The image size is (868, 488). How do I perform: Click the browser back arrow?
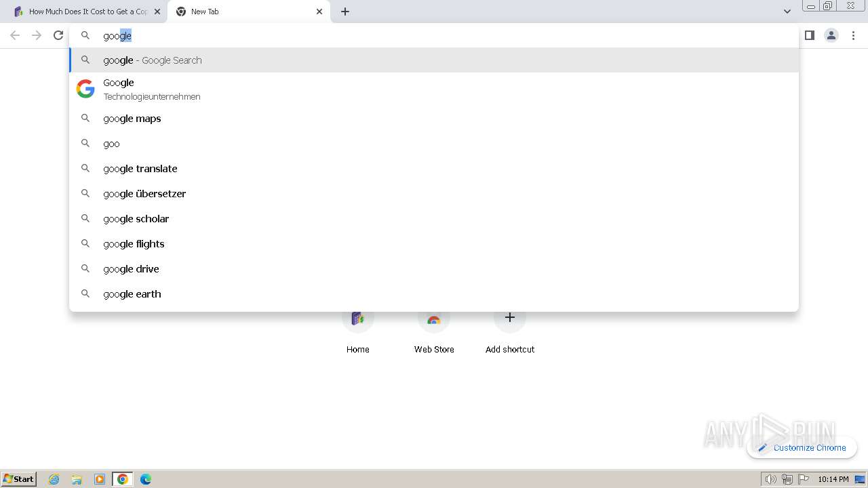click(x=15, y=35)
